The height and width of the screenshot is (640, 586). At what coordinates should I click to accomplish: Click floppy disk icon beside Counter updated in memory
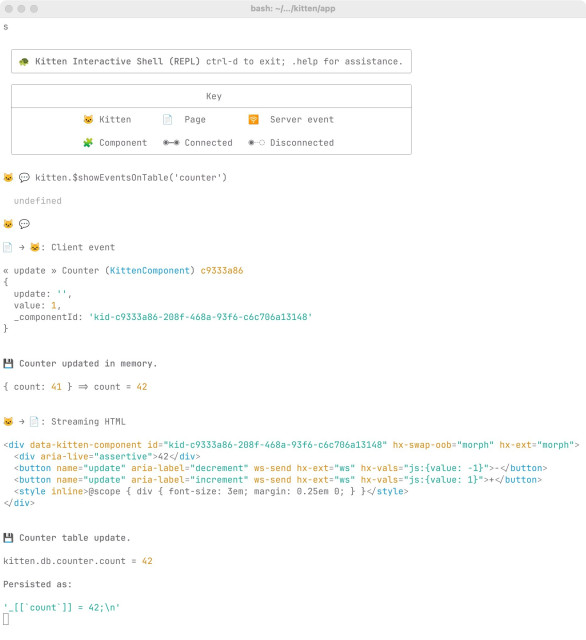(x=8, y=364)
